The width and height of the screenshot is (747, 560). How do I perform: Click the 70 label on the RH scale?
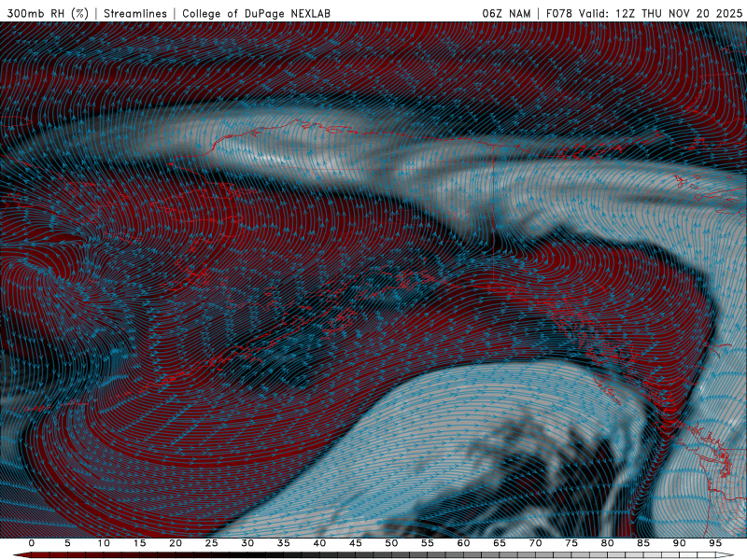[535, 543]
